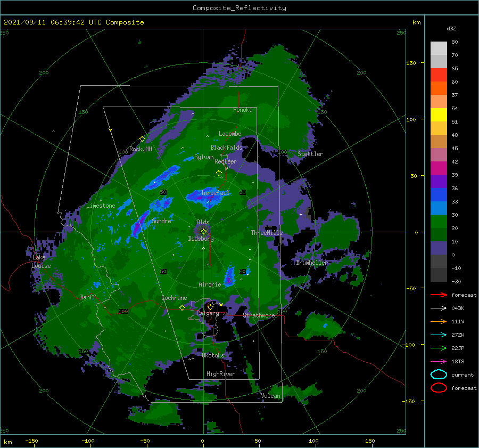Click the Drumheller label
The height and width of the screenshot is (448, 479).
pyautogui.click(x=312, y=263)
